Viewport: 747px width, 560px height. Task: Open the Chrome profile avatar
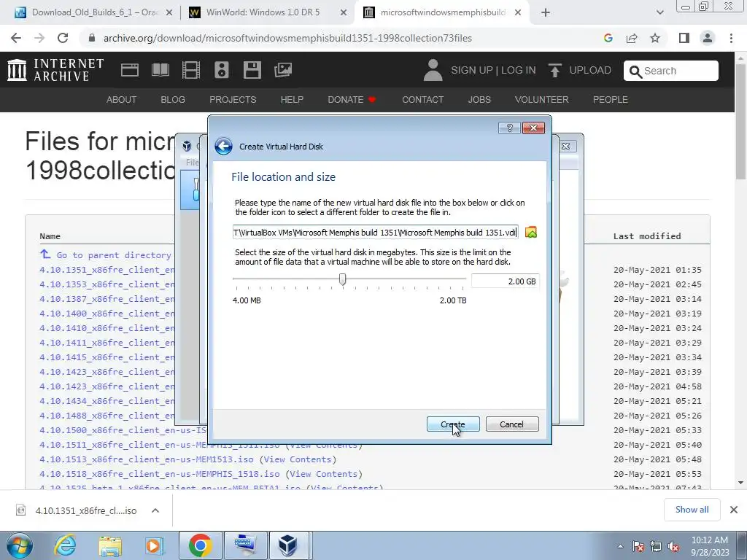click(x=708, y=38)
